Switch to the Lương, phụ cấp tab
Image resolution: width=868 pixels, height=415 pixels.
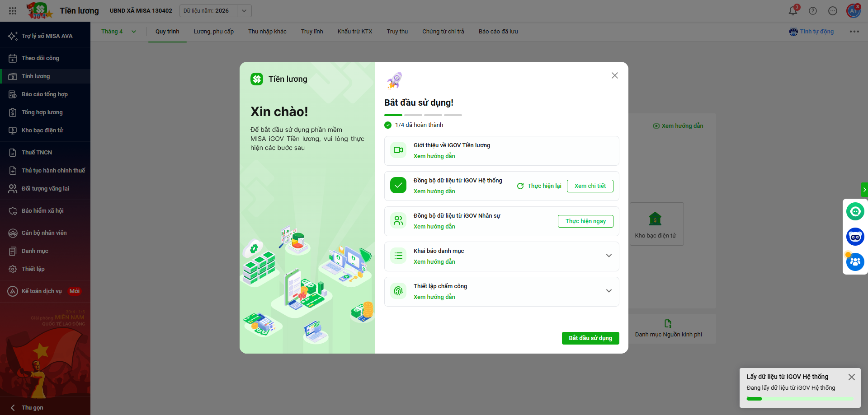click(x=214, y=32)
